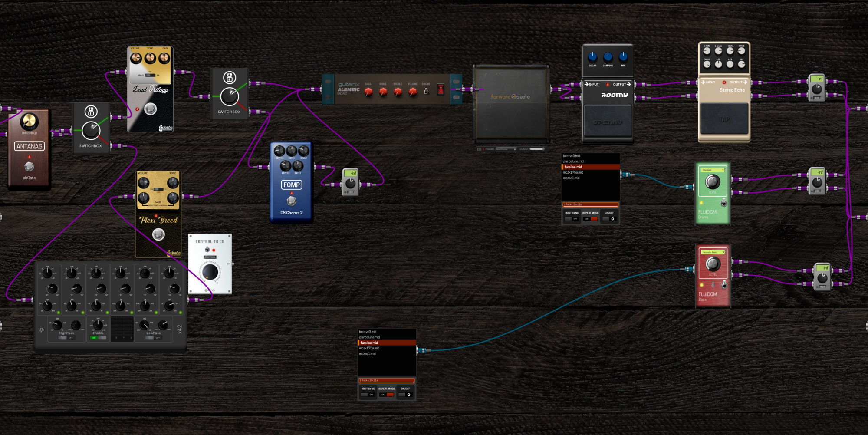Click the knob on the Switchbox beside Lead Trilogy
The height and width of the screenshot is (435, 868).
229,97
